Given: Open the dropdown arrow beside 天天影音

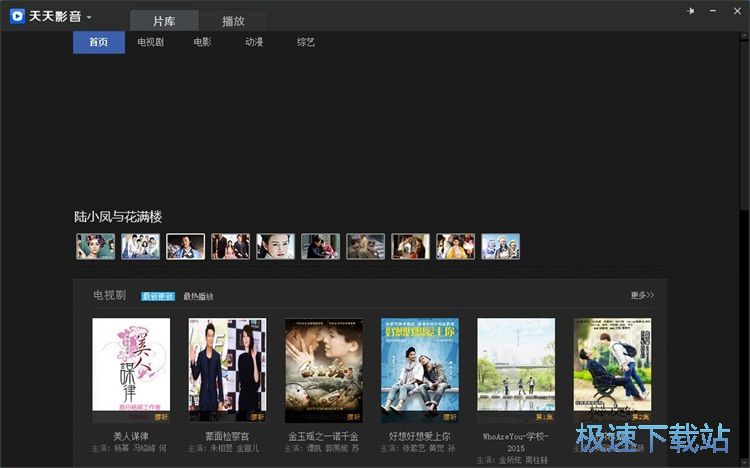Looking at the screenshot, I should pos(89,17).
